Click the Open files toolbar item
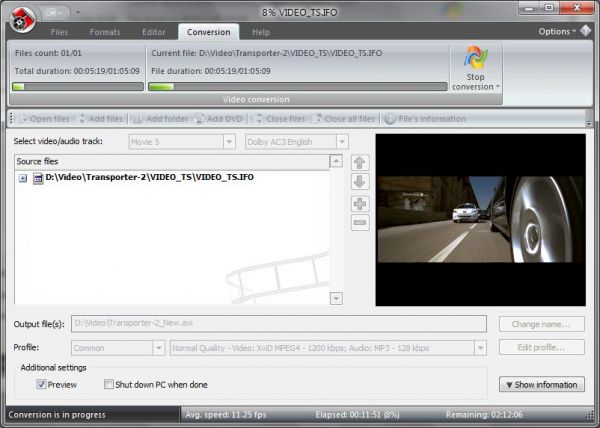This screenshot has height=428, width=600. (25, 119)
